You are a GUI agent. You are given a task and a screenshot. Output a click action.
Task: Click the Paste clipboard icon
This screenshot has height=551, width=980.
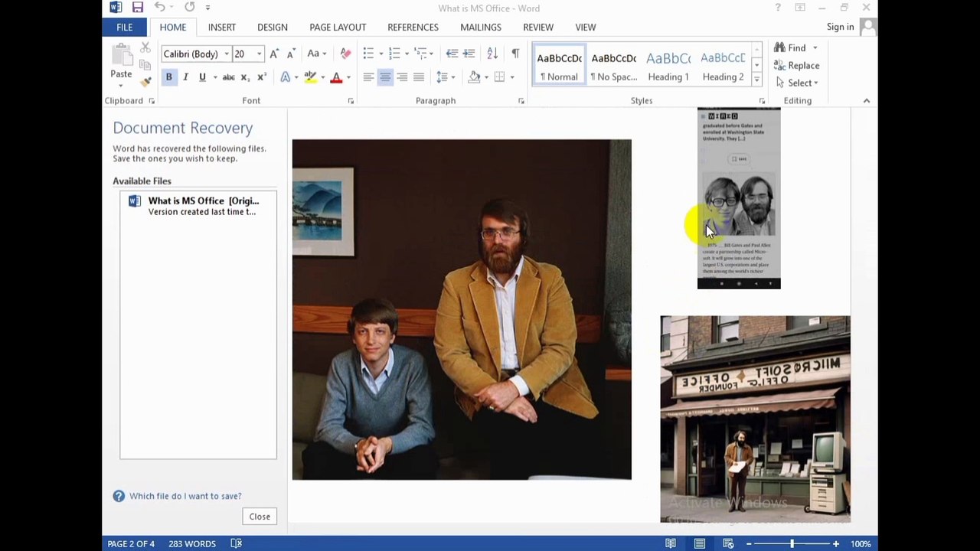pos(121,56)
